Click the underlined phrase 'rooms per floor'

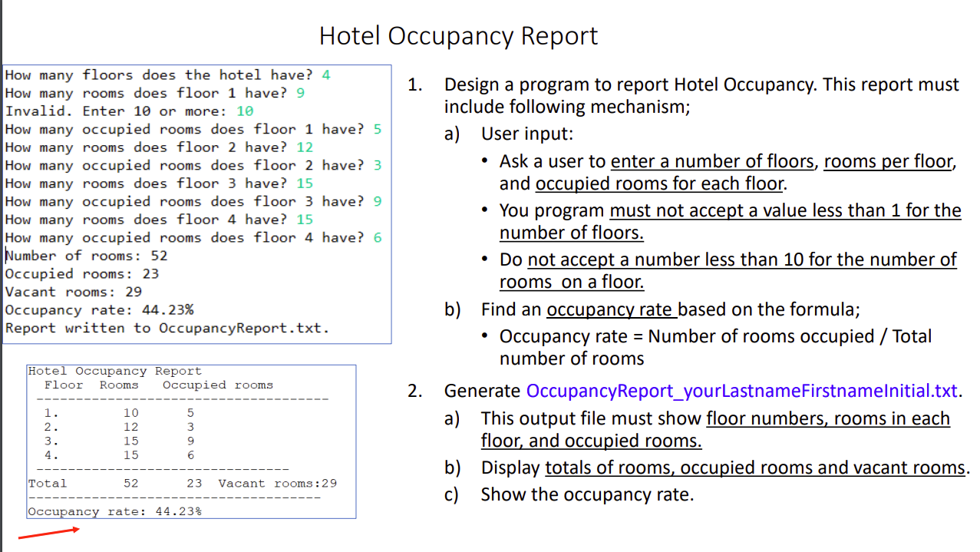tap(888, 161)
